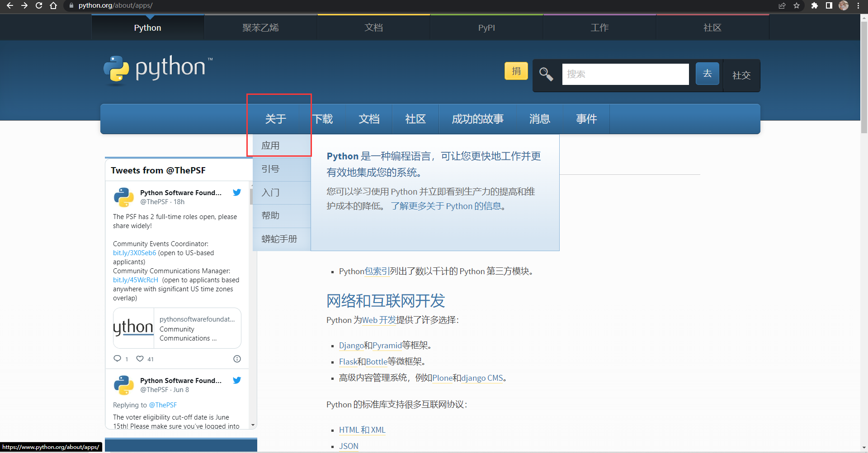Select the 社区 top tab
Viewport: 868px width, 453px height.
[x=713, y=28]
